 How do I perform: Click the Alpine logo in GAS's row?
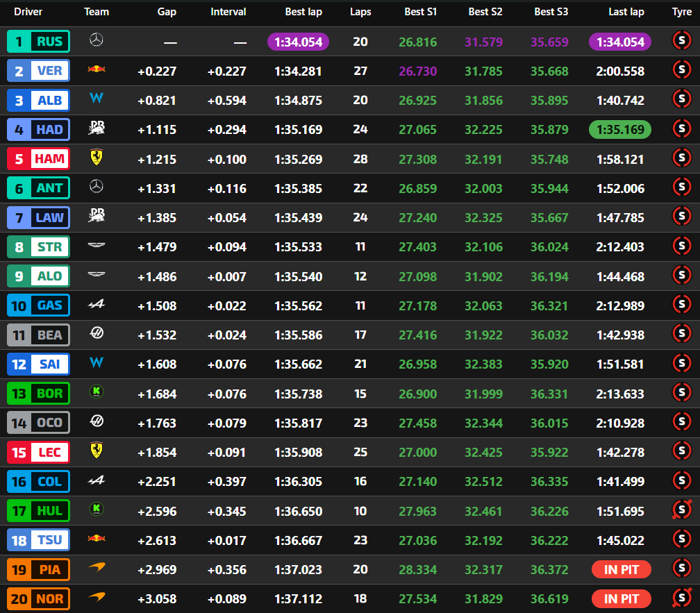(97, 304)
